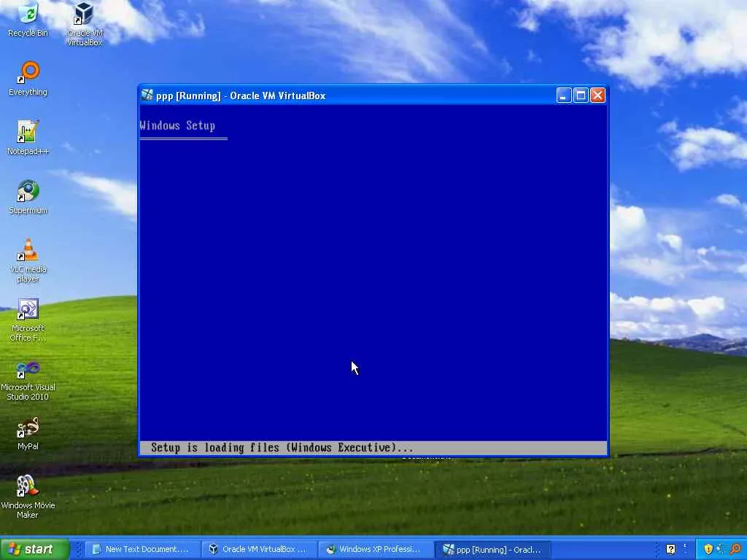Open the Windows Security Alerts shield tray icon
Image resolution: width=747 pixels, height=560 pixels.
pos(708,550)
